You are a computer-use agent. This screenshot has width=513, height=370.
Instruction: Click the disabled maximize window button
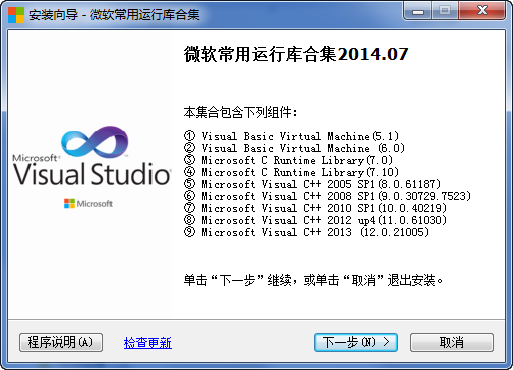(x=445, y=12)
